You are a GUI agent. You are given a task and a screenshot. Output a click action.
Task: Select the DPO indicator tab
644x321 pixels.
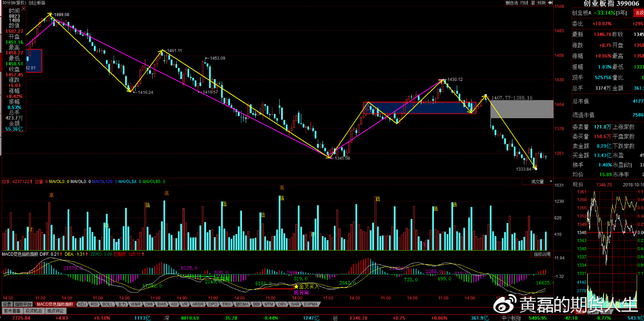(x=213, y=304)
